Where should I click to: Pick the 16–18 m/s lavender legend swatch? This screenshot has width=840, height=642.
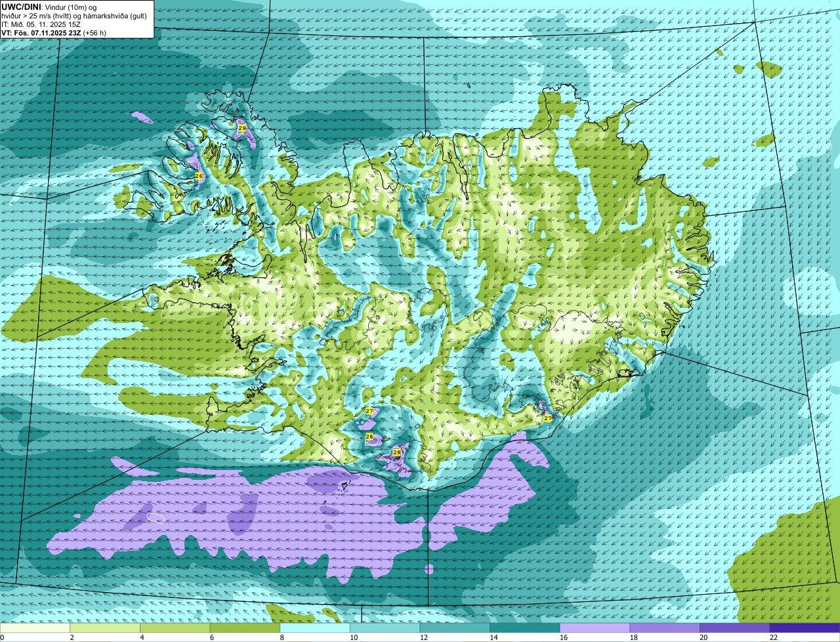(595, 628)
